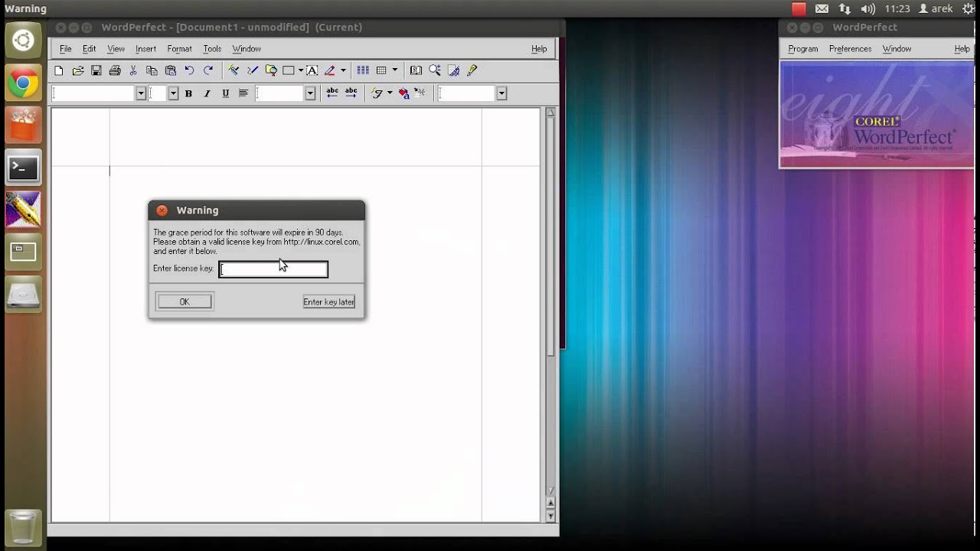Open the Tools menu
980x551 pixels.
[x=212, y=49]
